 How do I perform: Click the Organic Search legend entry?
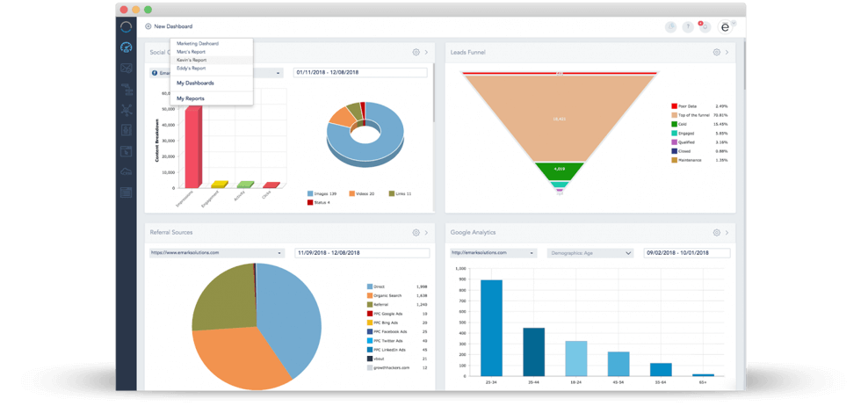click(398, 296)
